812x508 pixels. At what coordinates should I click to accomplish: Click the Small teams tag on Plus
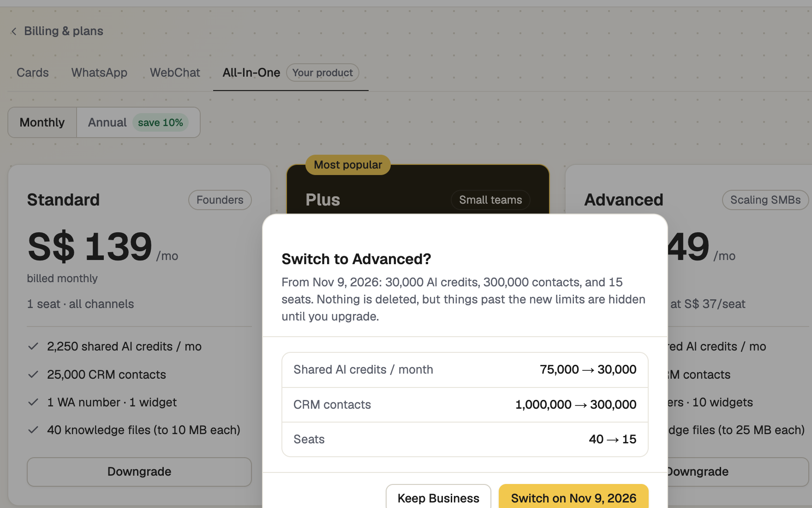[x=490, y=200]
